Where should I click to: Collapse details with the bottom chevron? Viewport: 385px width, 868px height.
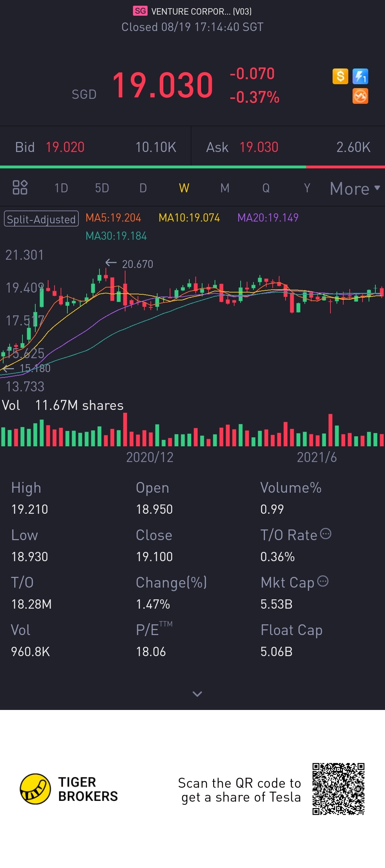click(x=197, y=694)
